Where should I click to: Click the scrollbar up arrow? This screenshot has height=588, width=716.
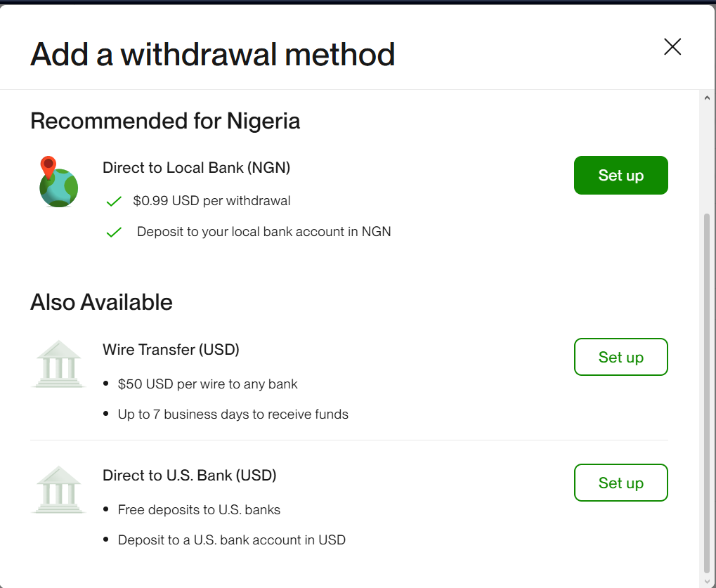(x=707, y=98)
